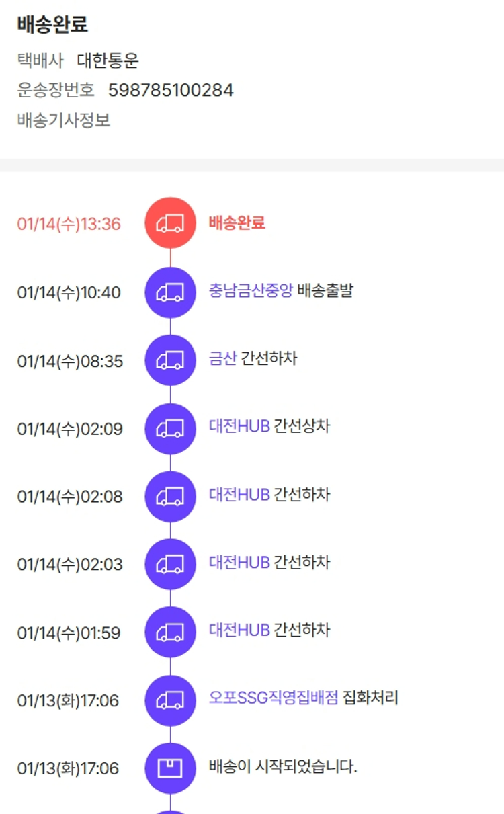This screenshot has width=504, height=814.
Task: Open the 충남금산중앙 location link
Action: coord(251,291)
